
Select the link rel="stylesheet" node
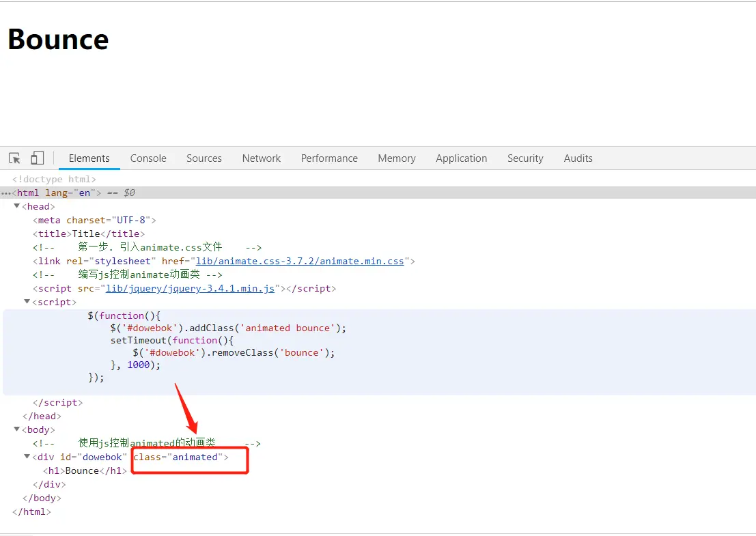(x=224, y=262)
